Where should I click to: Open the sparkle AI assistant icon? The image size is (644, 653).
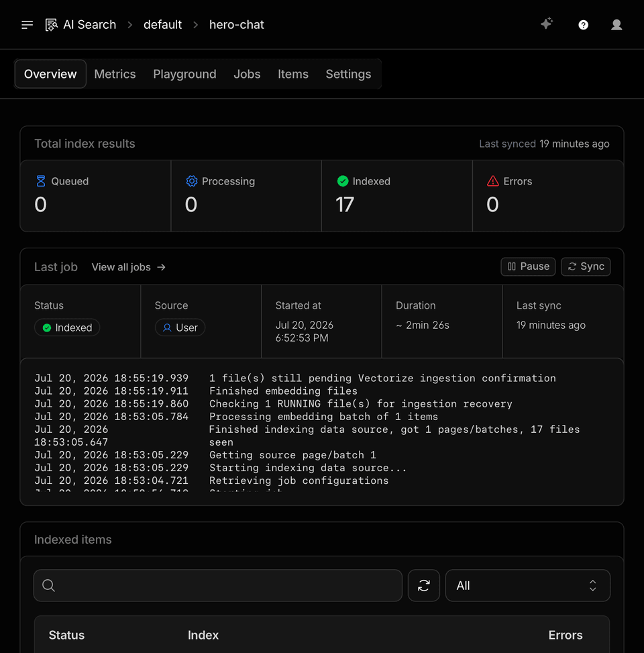[547, 23]
